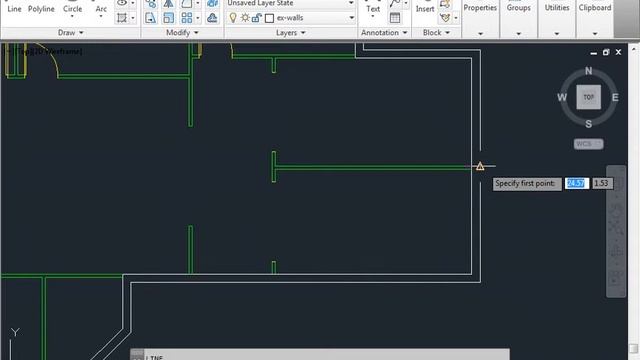Click the triangle snap marker at wall end
640x360 pixels.
tap(480, 166)
